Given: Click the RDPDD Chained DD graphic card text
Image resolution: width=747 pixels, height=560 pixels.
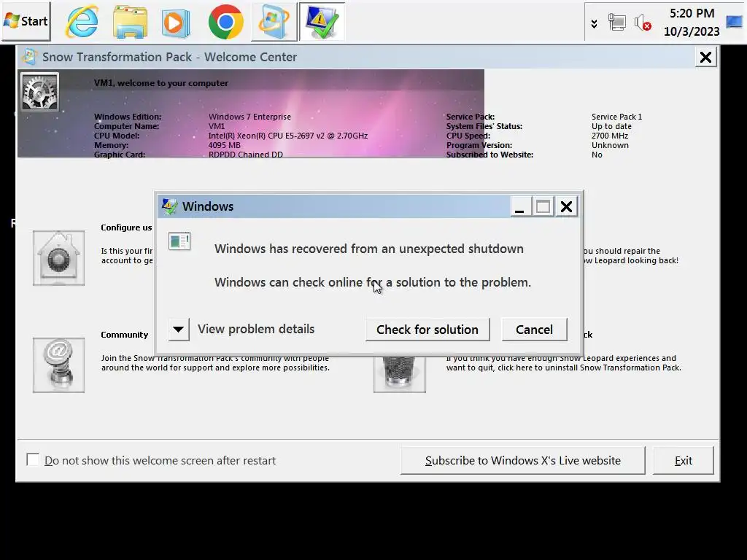Looking at the screenshot, I should [x=246, y=155].
